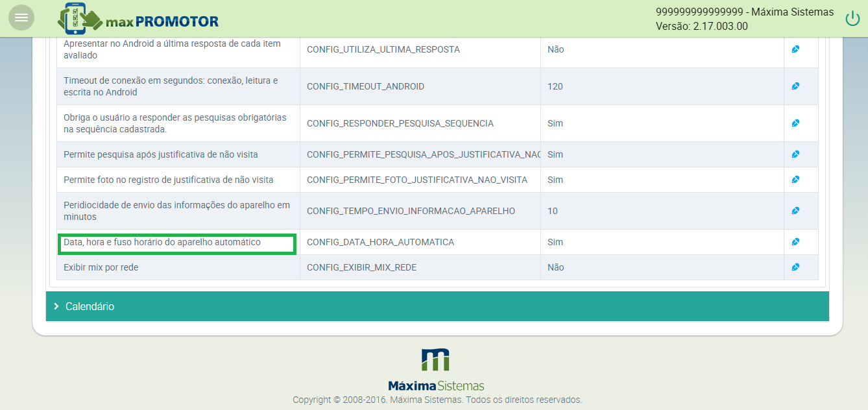
Task: Click CONFIG_EXIBIR_MIX_REDE key cell
Action: coord(420,267)
